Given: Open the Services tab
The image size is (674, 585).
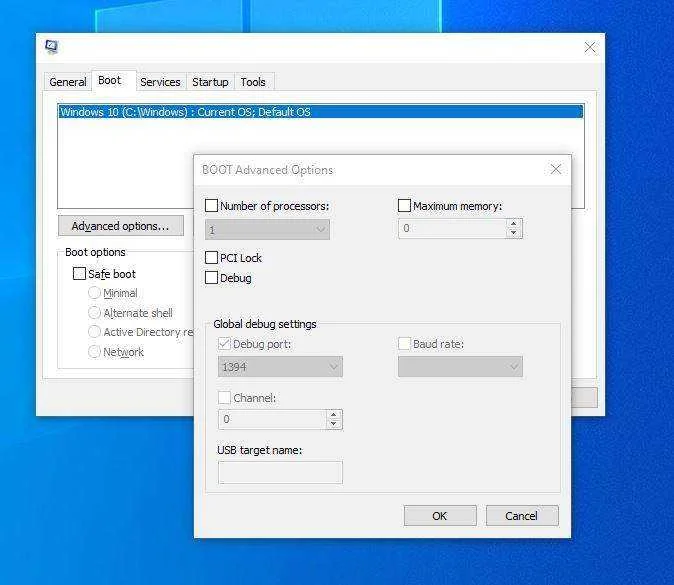Looking at the screenshot, I should point(160,82).
